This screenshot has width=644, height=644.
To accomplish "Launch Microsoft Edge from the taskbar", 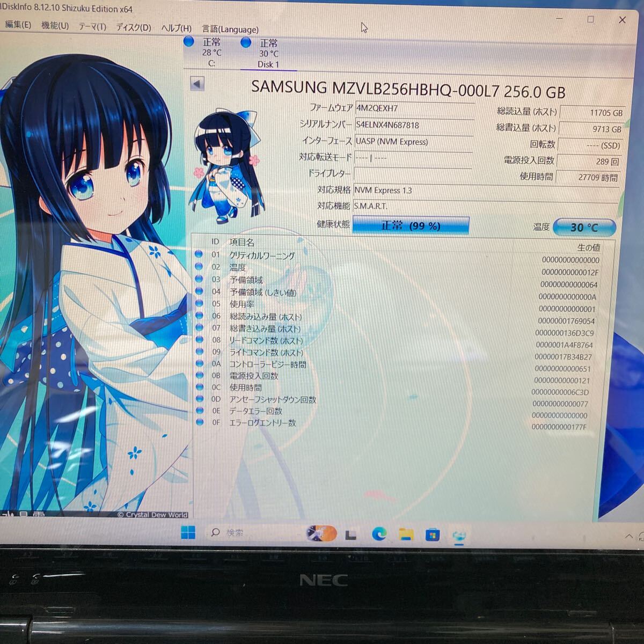I will point(379,534).
